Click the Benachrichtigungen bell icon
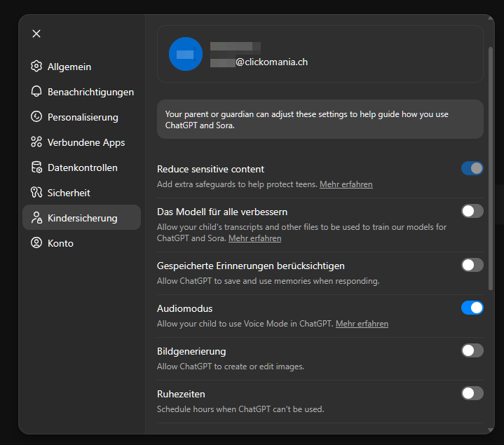This screenshot has width=504, height=445. pyautogui.click(x=36, y=92)
